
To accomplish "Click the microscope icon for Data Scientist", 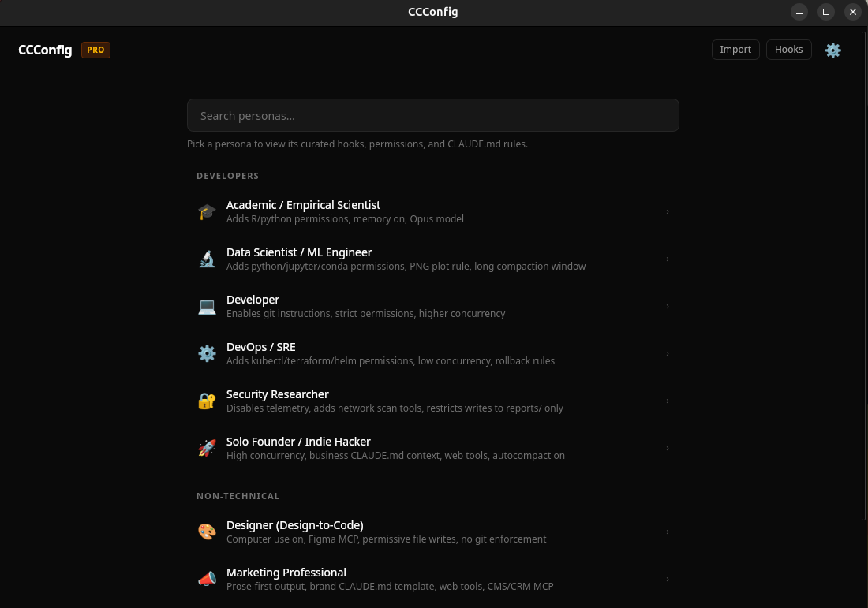I will 207,259.
